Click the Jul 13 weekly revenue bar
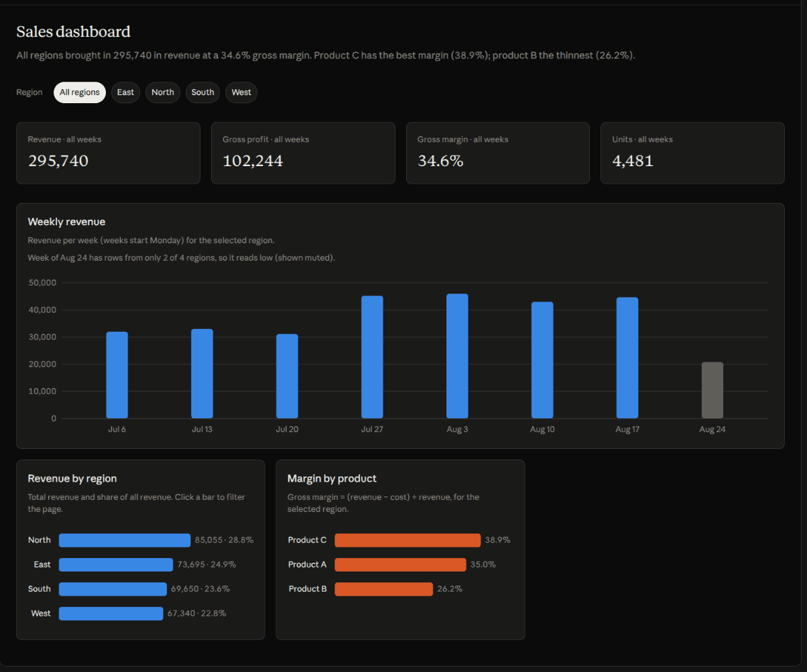The height and width of the screenshot is (672, 807). coord(202,374)
